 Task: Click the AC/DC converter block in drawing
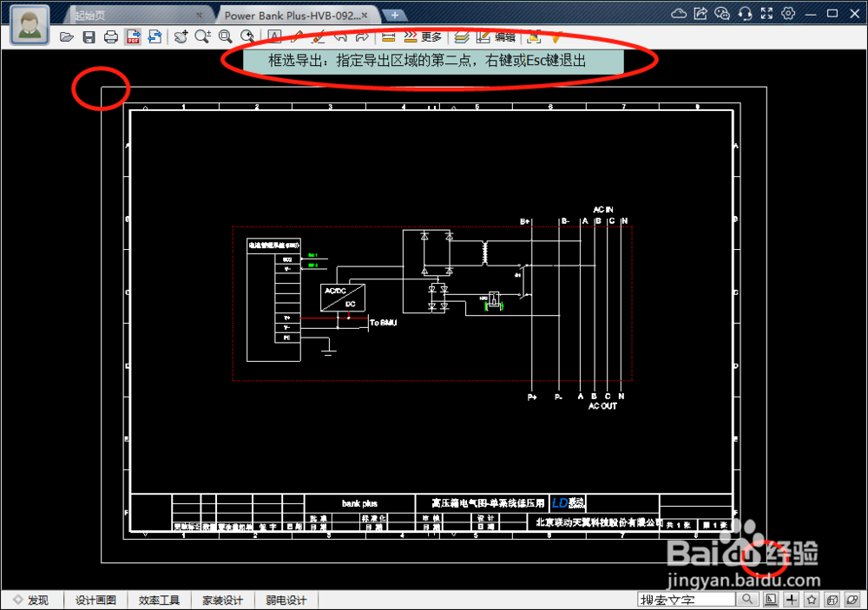(x=343, y=298)
